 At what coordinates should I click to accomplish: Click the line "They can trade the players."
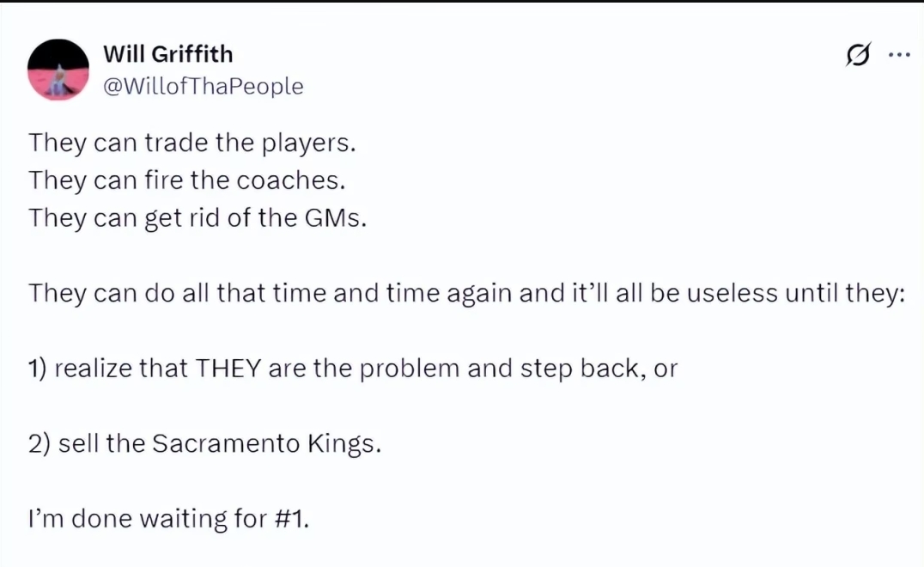pos(191,143)
